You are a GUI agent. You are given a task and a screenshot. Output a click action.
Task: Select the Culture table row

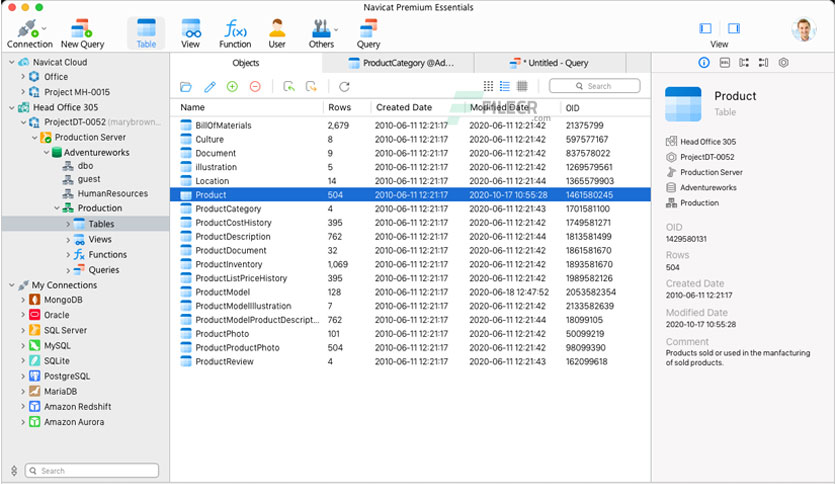410,139
